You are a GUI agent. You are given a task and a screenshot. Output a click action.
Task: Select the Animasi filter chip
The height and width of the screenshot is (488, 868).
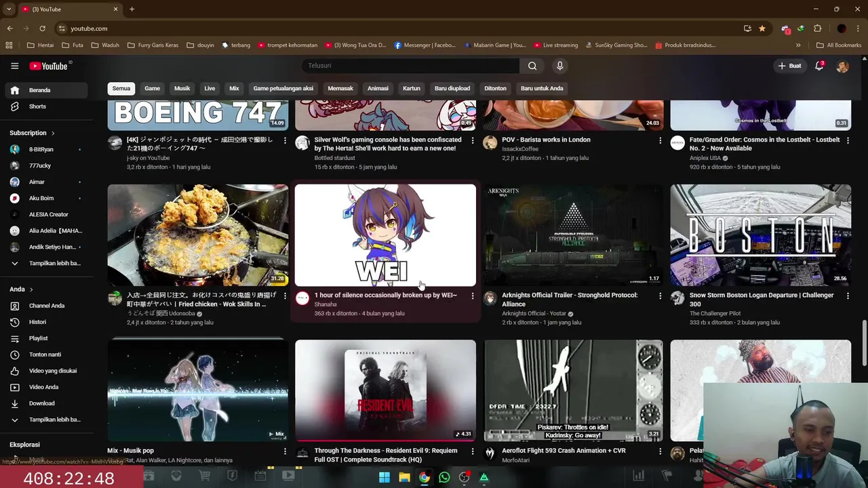(378, 88)
